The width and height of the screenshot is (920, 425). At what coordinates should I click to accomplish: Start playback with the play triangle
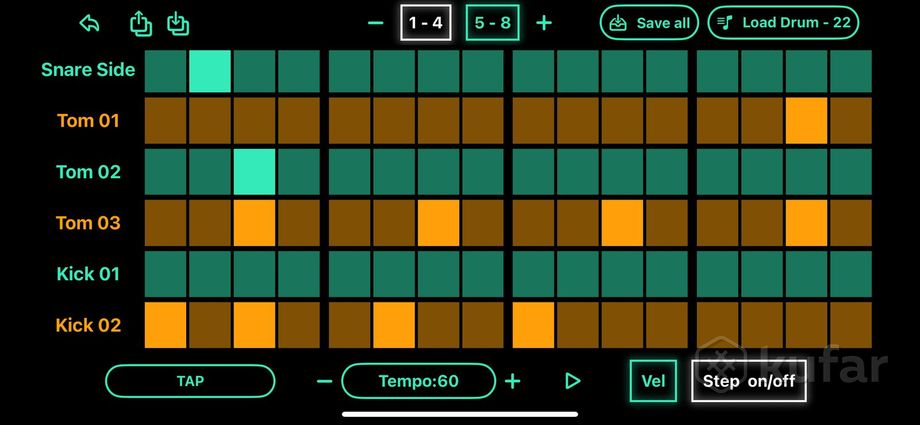(x=573, y=381)
